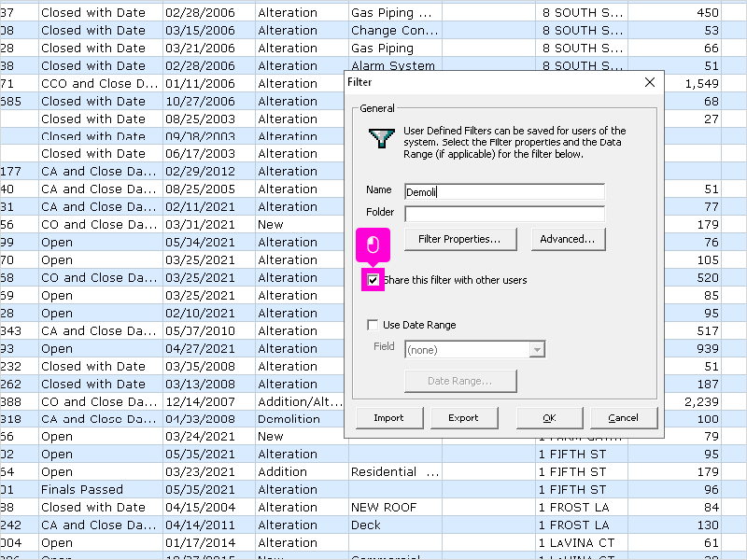
Task: Click the 08/25/2005 date cell
Action: point(209,189)
